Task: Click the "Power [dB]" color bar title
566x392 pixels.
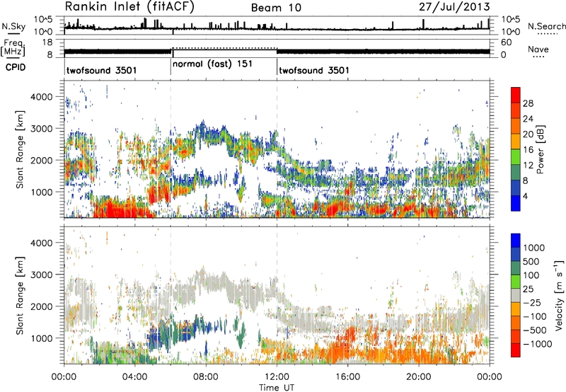Action: [540, 149]
